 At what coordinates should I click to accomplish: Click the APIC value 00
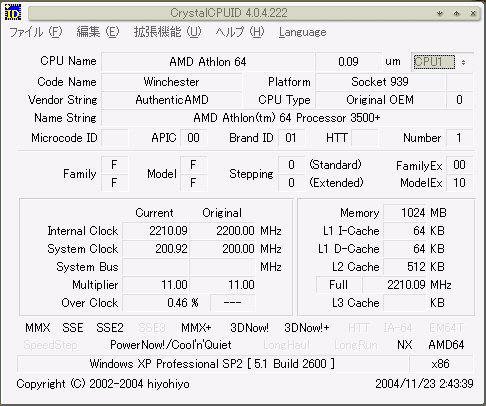point(193,138)
